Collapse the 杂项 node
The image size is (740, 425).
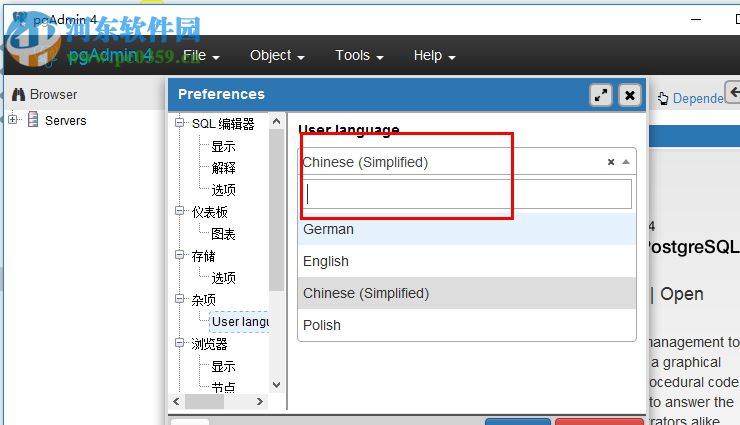click(x=179, y=299)
